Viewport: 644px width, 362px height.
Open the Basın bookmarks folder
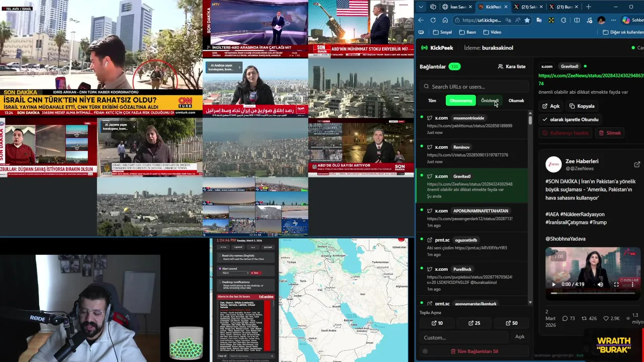point(467,32)
